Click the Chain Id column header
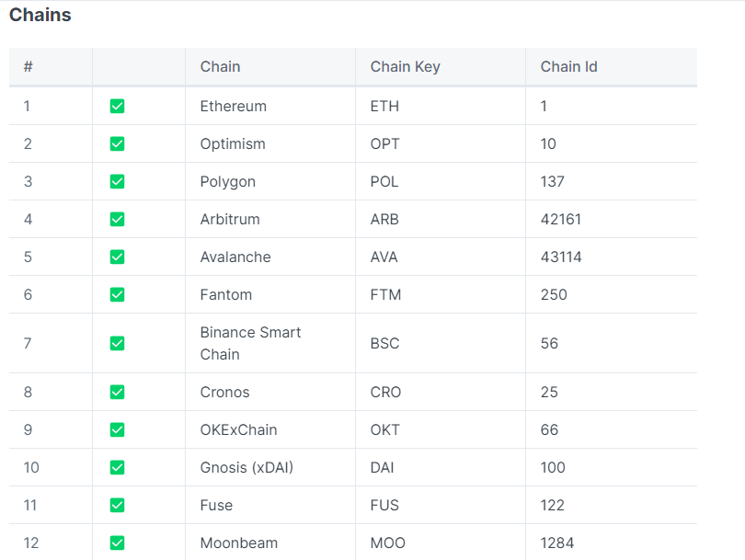 point(568,66)
